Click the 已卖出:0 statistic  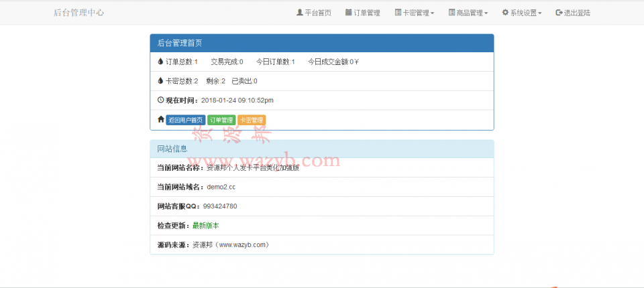[245, 81]
